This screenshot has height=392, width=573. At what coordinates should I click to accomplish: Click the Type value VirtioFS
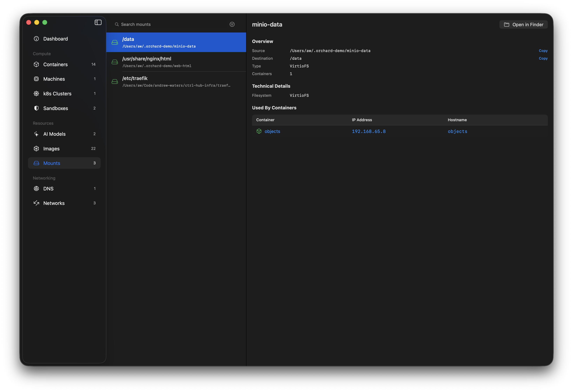pyautogui.click(x=299, y=66)
